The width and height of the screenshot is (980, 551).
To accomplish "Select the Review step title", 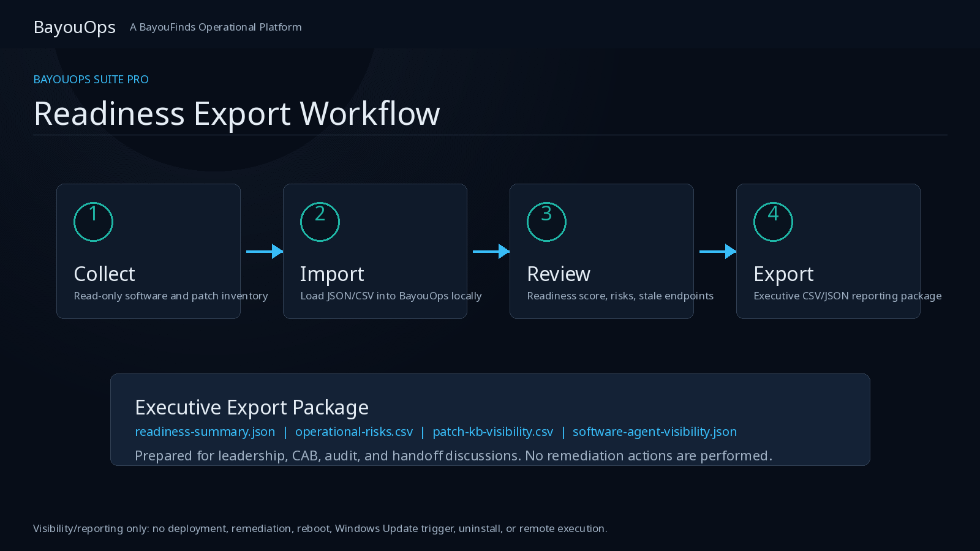I will point(559,274).
